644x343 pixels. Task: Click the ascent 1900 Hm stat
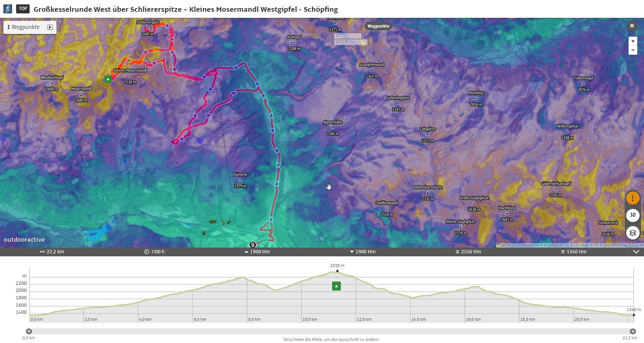tap(257, 252)
